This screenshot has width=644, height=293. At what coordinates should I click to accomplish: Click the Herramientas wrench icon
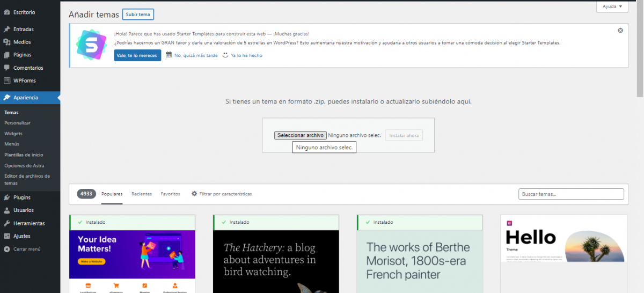point(6,223)
